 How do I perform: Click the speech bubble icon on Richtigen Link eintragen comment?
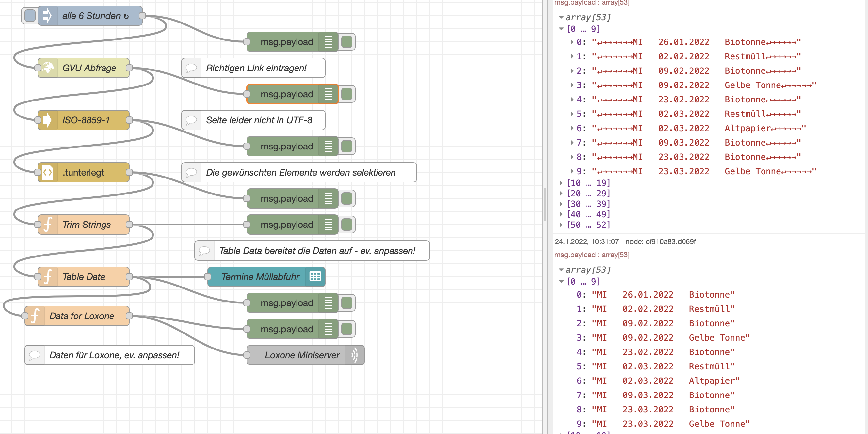point(191,68)
